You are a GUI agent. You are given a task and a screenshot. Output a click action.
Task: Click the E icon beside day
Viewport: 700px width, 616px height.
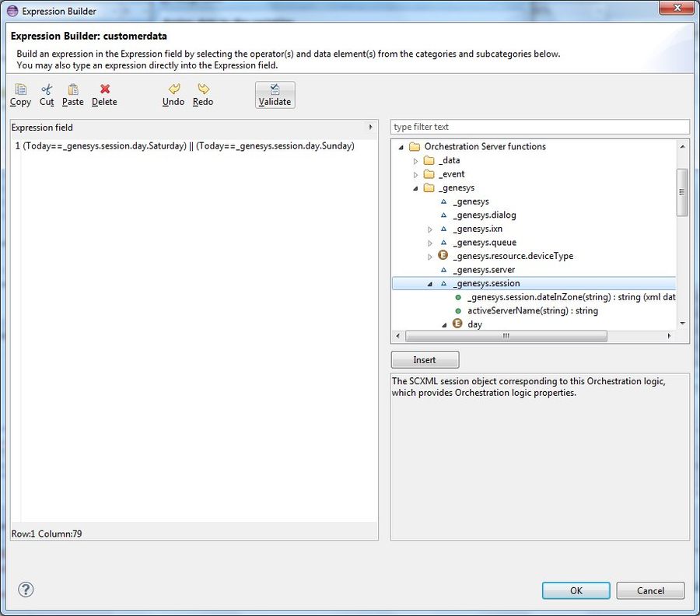click(457, 324)
